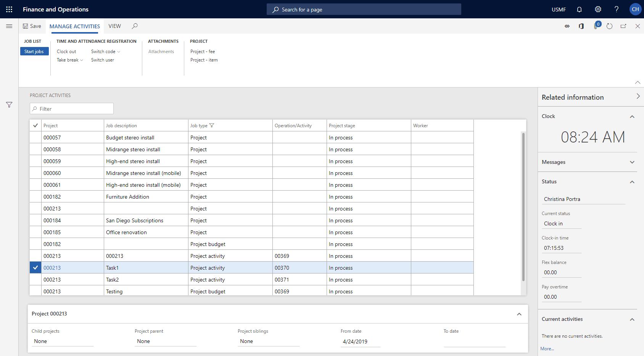Select the row checkbox for project 000060
This screenshot has height=356, width=644.
coord(35,173)
